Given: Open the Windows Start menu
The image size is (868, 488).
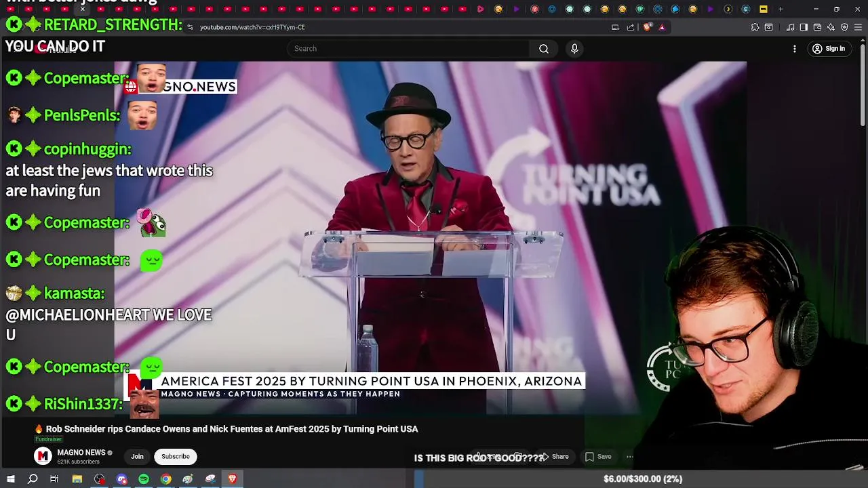Looking at the screenshot, I should 10,479.
